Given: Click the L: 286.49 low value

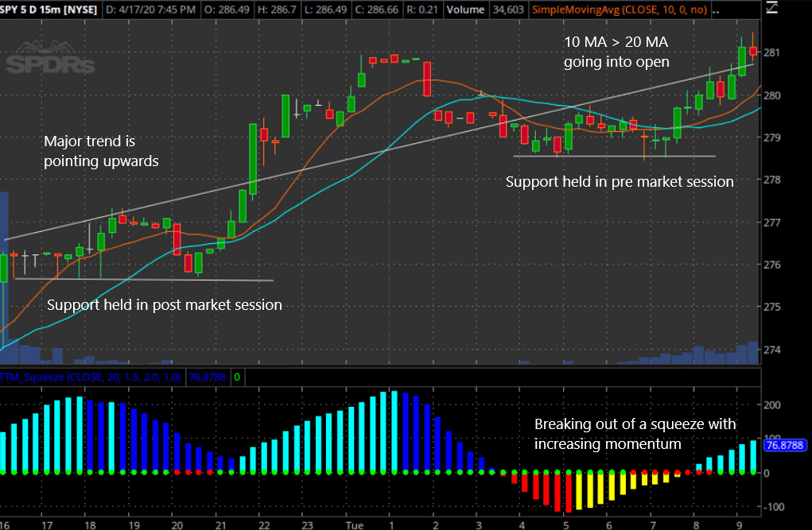Looking at the screenshot, I should tap(325, 10).
